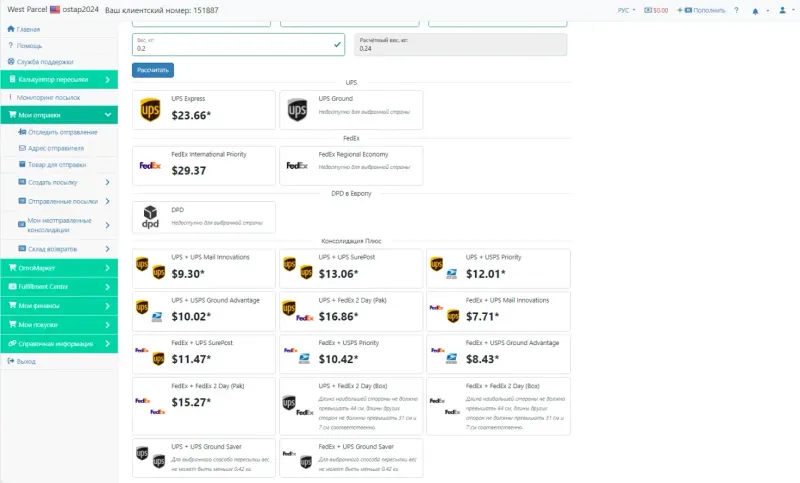Open the РУС language dropdown

pos(627,10)
